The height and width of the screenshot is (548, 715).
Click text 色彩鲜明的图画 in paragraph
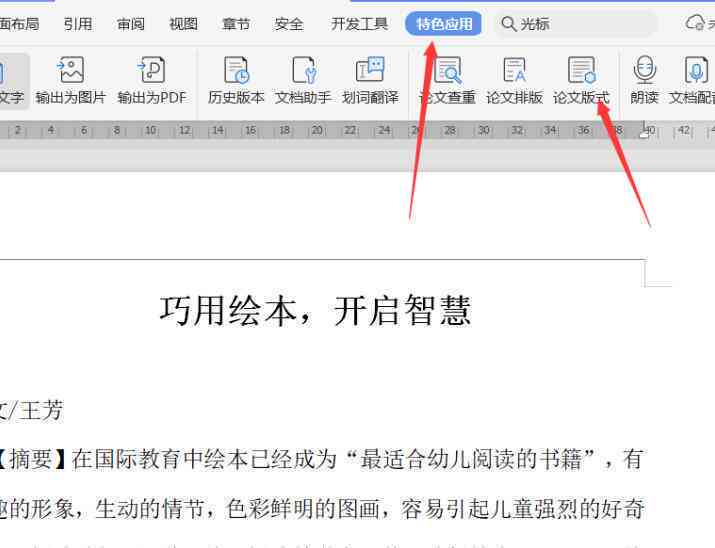[303, 508]
